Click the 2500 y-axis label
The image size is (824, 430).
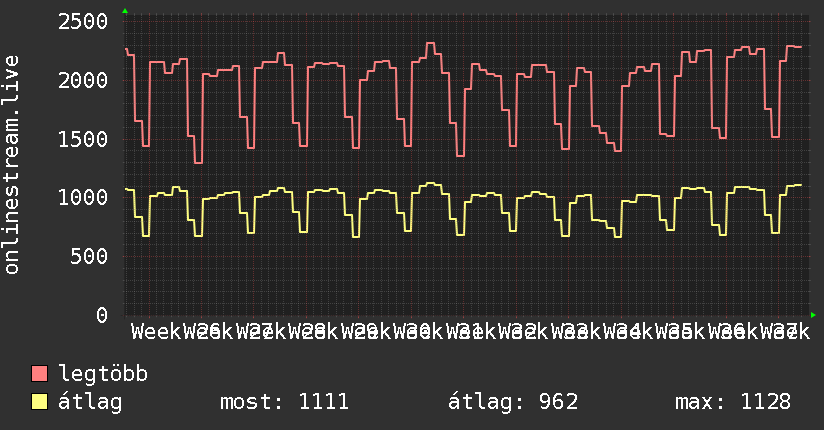pyautogui.click(x=83, y=22)
